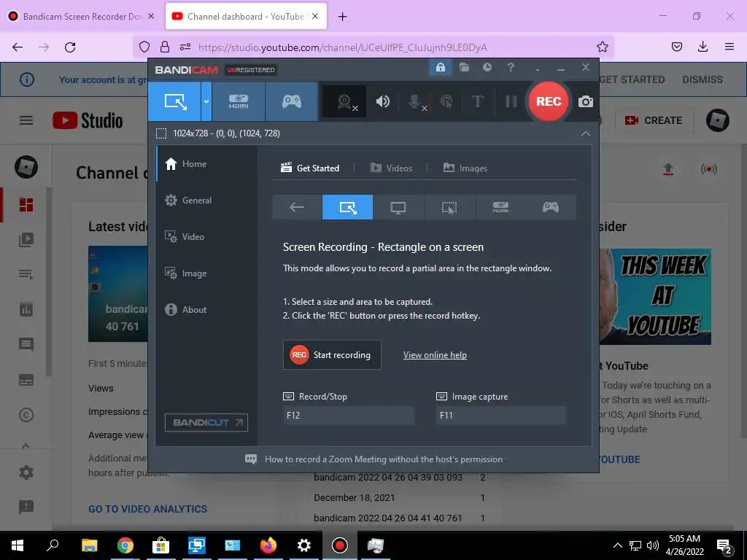
Task: Open the YouTube Studio Dashboard sidebar icon
Action: [26, 205]
